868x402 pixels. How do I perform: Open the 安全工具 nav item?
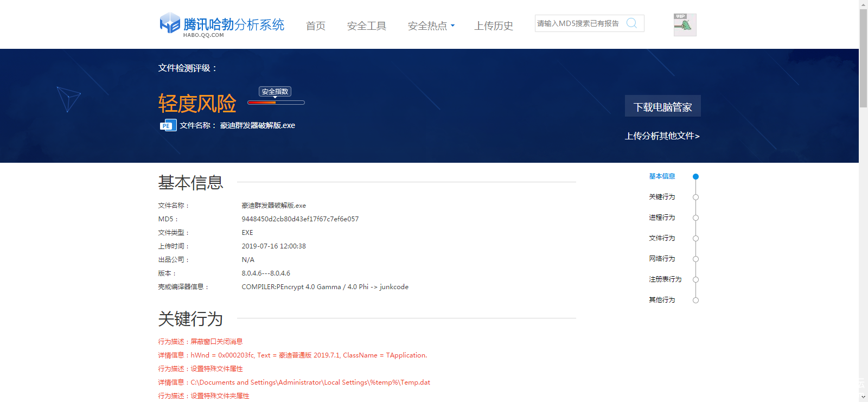click(x=367, y=26)
